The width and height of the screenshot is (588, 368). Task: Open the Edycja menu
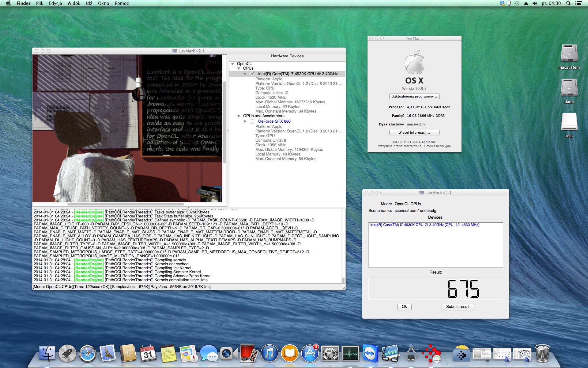[x=55, y=3]
